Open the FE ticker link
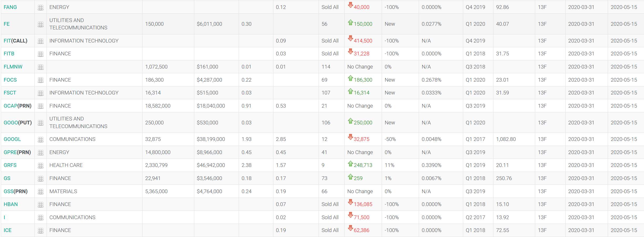This screenshot has width=644, height=237. point(7,24)
